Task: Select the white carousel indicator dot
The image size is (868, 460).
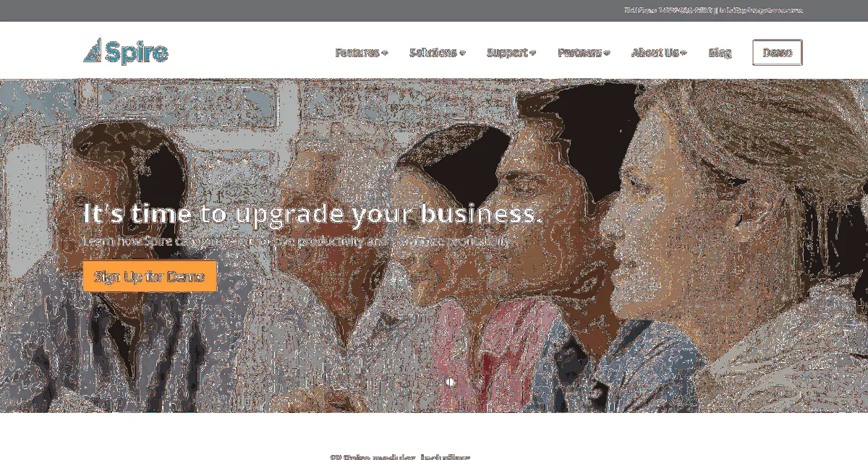Action: coord(450,381)
